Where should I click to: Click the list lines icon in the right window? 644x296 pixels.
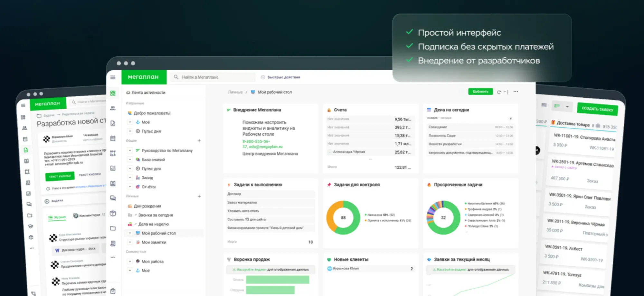point(544,105)
